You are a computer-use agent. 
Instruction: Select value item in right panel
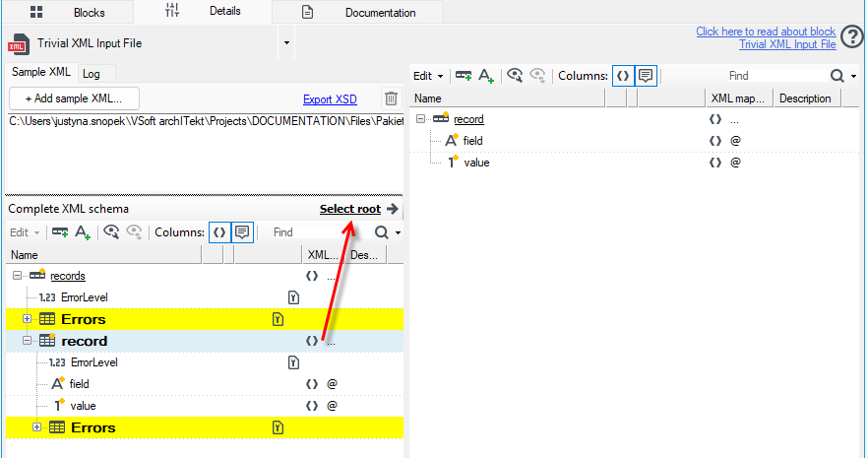(476, 163)
